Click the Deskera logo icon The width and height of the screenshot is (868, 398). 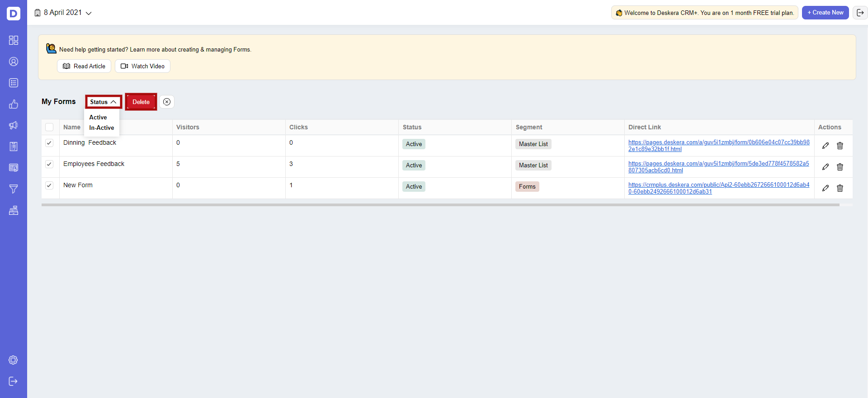(14, 14)
